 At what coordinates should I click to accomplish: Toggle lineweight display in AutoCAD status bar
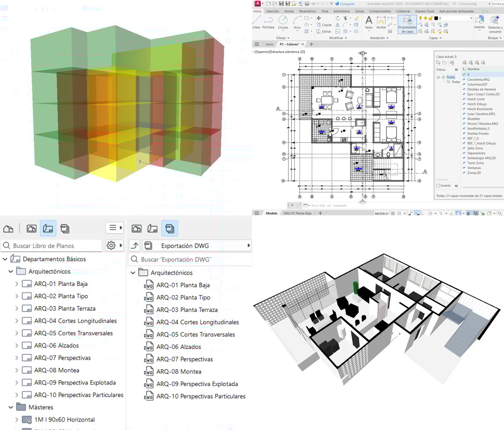469,213
